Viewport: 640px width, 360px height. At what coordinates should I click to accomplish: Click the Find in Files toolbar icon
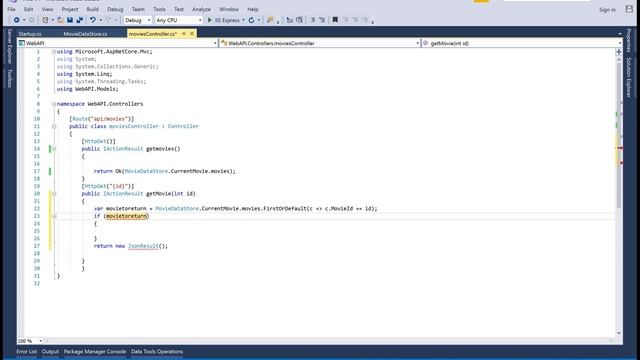[270, 20]
